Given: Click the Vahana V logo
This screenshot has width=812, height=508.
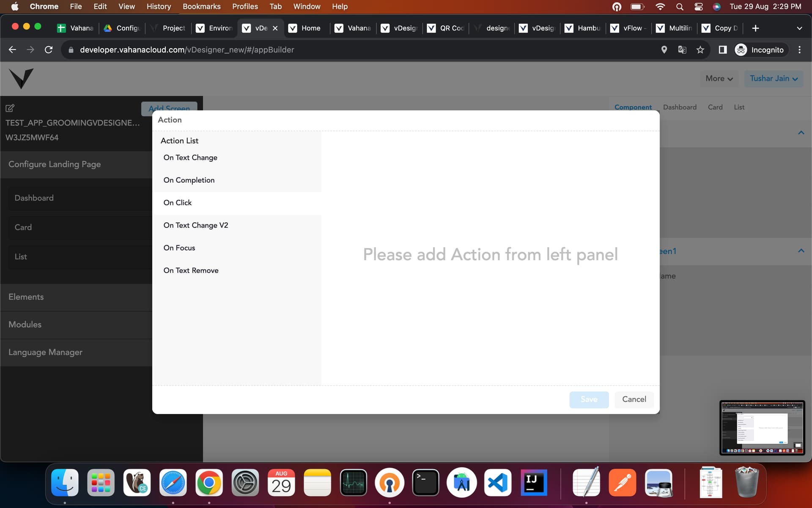Looking at the screenshot, I should click(21, 78).
